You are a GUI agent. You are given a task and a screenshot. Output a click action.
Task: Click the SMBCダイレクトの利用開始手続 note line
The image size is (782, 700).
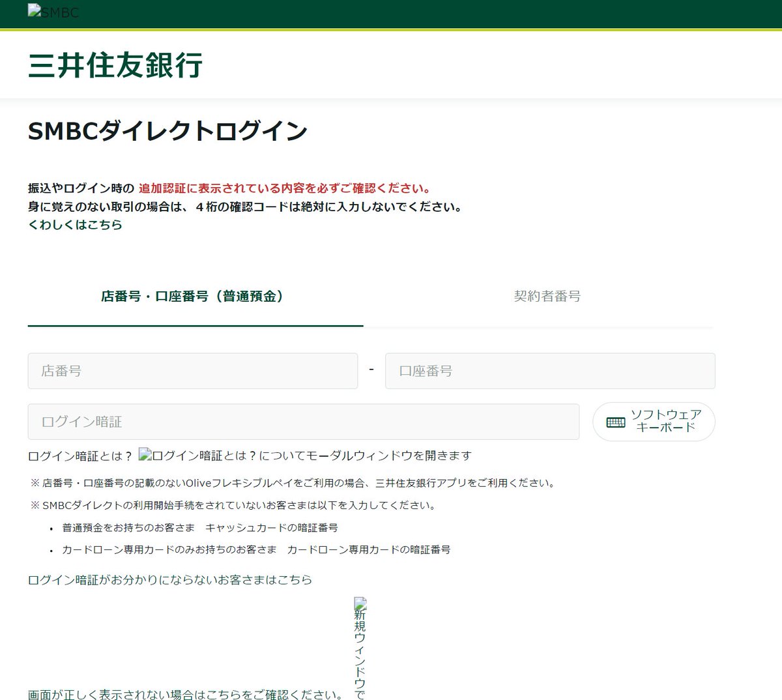233,505
